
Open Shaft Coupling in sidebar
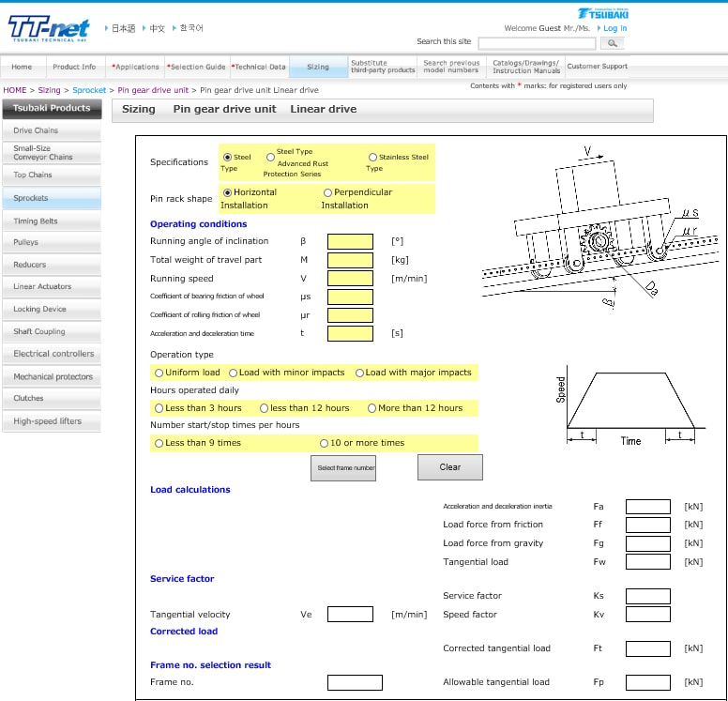click(x=52, y=331)
